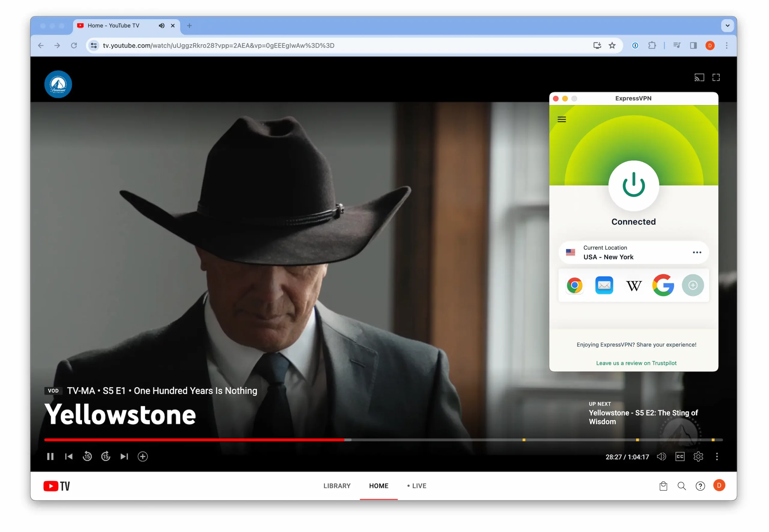
Task: Click the settings gear icon in player
Action: coord(698,457)
